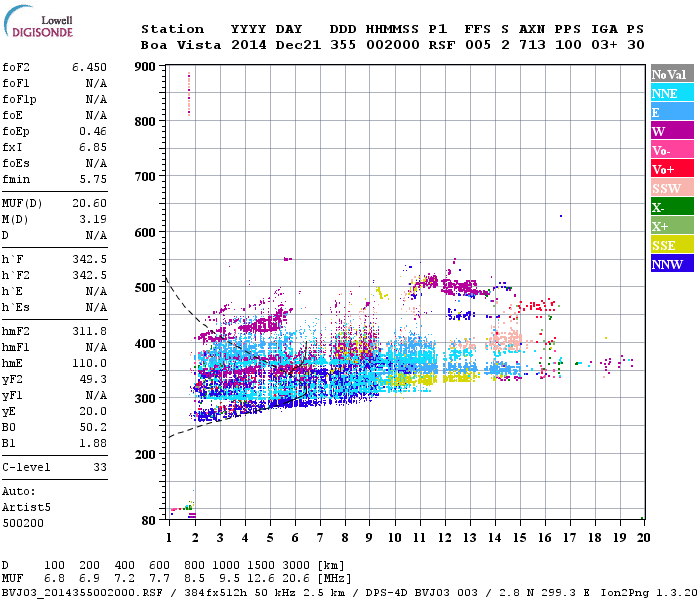
Task: Click the Dec21 date value
Action: click(298, 45)
